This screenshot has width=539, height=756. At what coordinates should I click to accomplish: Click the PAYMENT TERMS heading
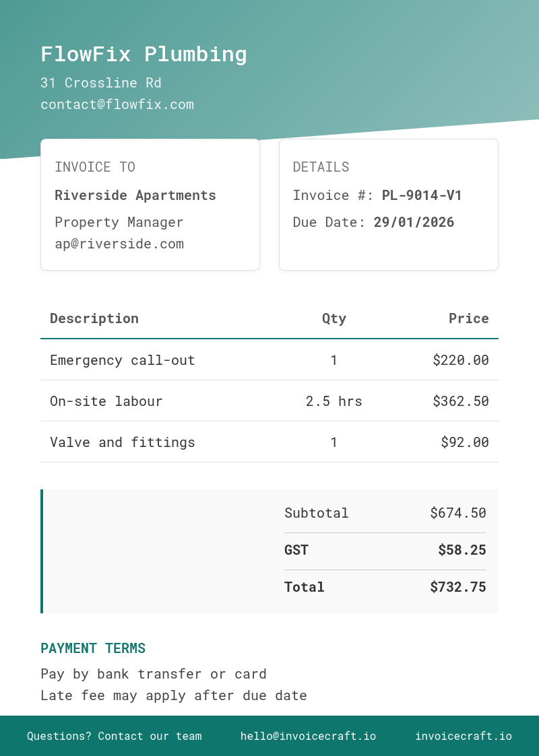pos(93,648)
